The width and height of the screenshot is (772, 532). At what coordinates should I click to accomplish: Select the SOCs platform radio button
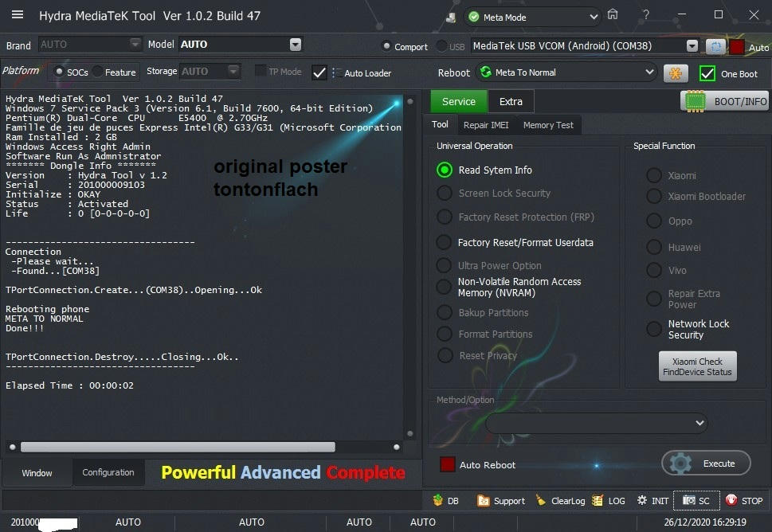pyautogui.click(x=59, y=72)
